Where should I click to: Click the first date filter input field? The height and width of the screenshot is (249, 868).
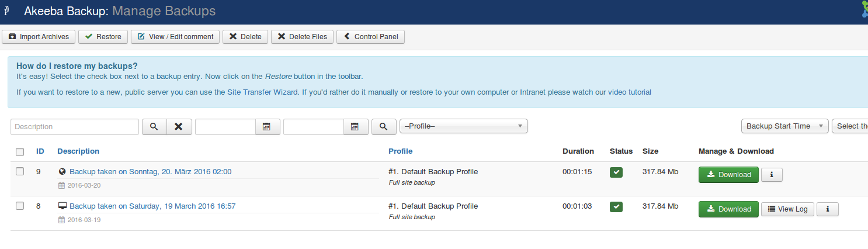225,127
